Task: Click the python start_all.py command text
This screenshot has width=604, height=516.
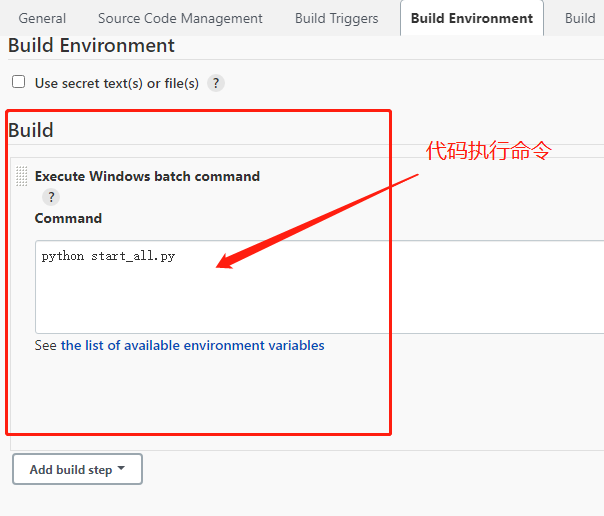Action: click(x=108, y=257)
